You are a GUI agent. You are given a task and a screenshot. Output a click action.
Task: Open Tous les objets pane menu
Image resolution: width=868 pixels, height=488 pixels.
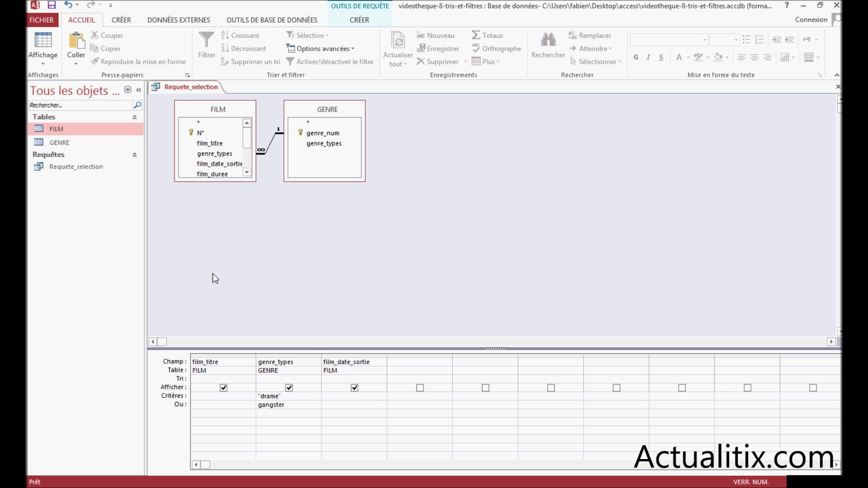click(x=128, y=90)
